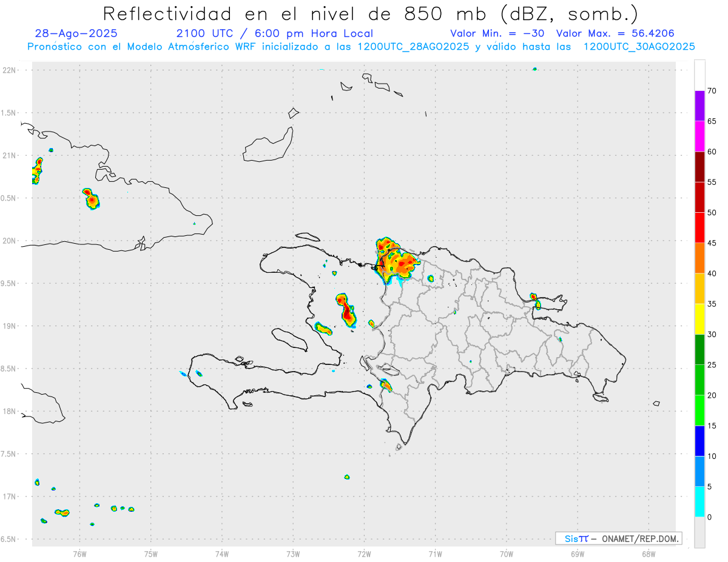Image resolution: width=728 pixels, height=562 pixels.
Task: Click the colorbar label '20'
Action: coord(712,395)
